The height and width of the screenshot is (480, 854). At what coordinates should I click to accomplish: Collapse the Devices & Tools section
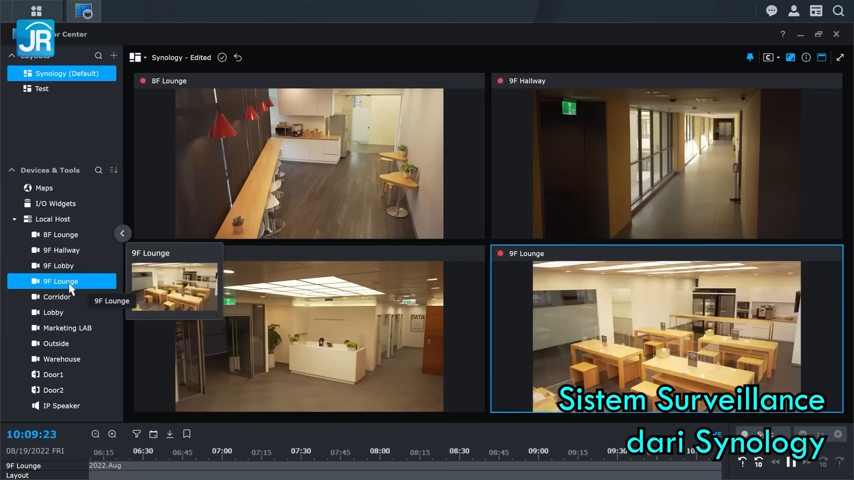12,170
